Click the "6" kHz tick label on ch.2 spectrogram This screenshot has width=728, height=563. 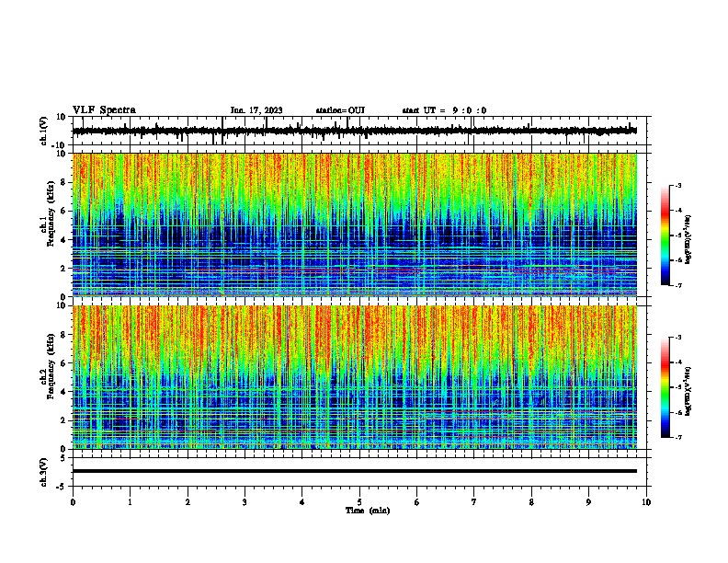tap(63, 363)
